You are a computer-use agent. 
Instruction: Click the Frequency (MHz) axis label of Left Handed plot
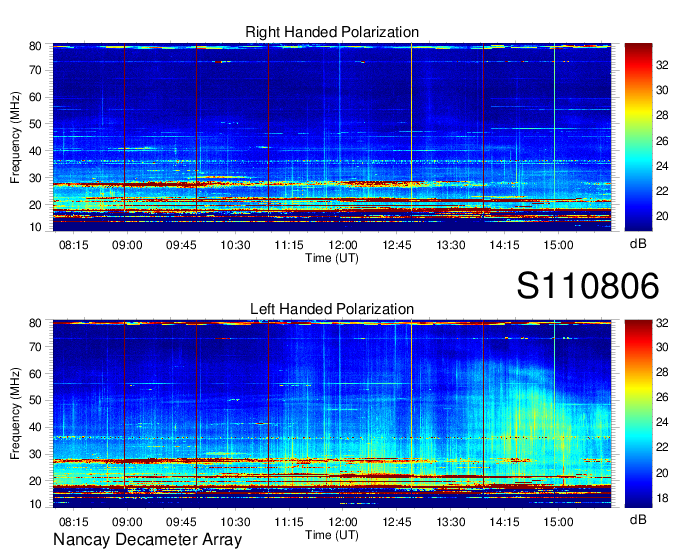[x=15, y=414]
